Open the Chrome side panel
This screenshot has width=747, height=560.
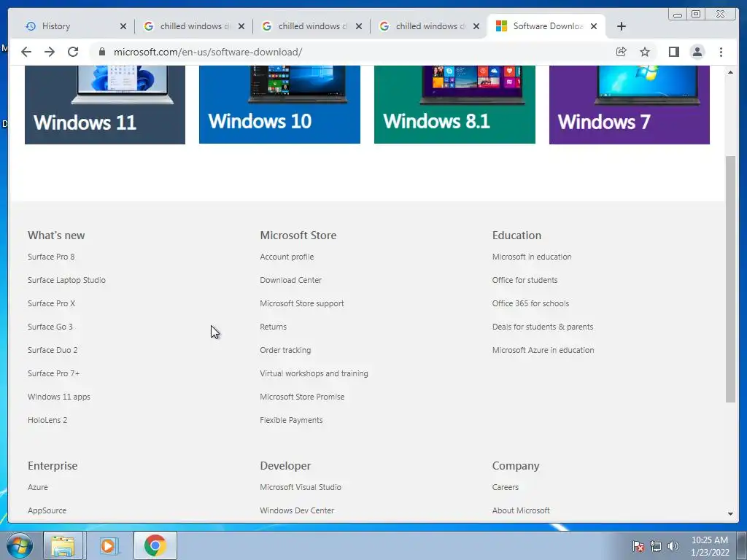(x=673, y=52)
